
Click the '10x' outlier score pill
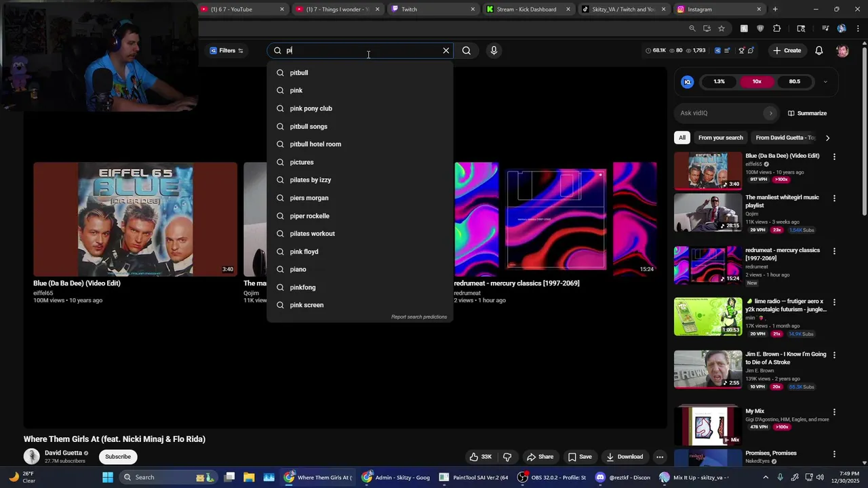[x=757, y=81]
